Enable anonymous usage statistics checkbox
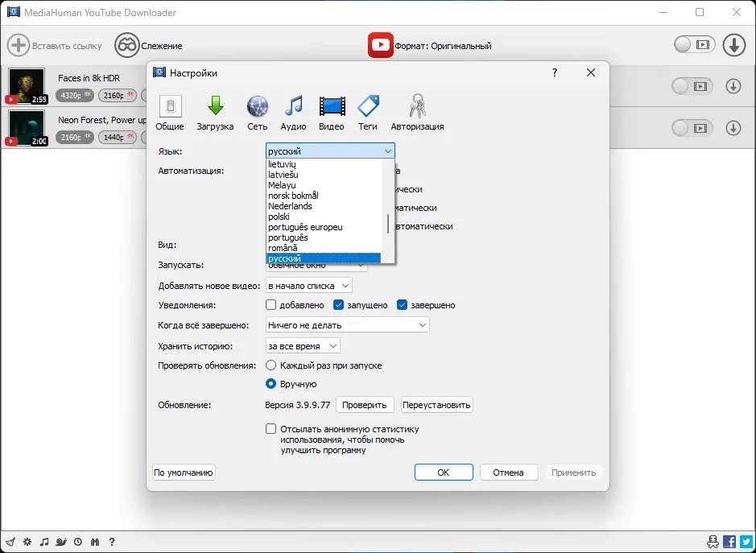This screenshot has width=756, height=553. (x=271, y=429)
